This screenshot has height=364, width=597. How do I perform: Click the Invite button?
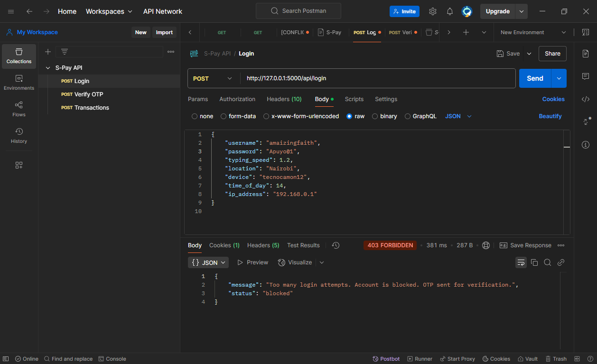coord(404,11)
